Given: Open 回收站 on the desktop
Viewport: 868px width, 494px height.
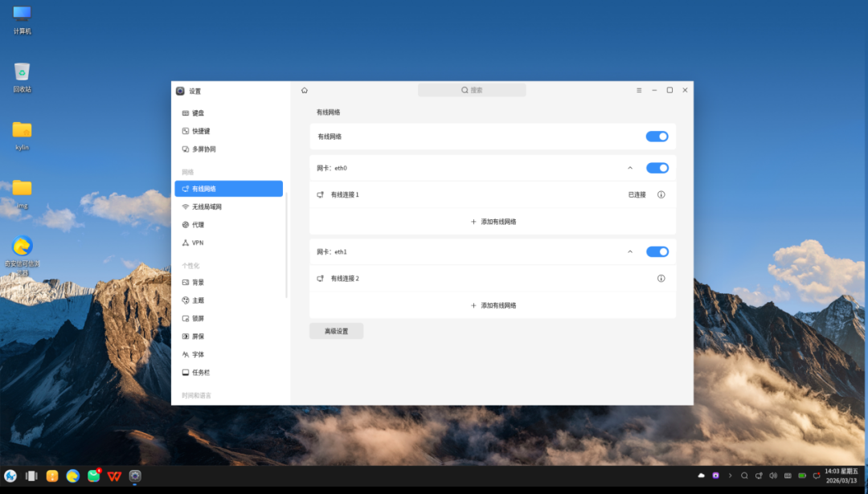Looking at the screenshot, I should coord(23,77).
